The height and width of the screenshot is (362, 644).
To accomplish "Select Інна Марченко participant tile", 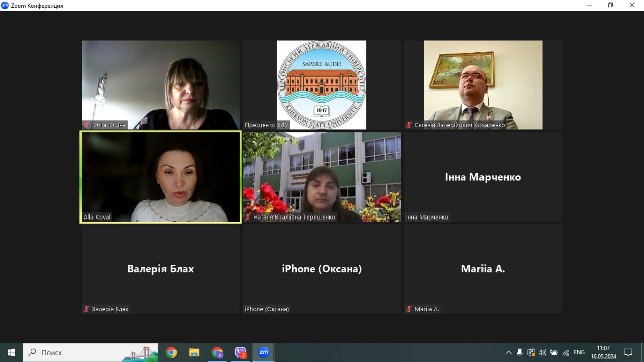I will [x=483, y=177].
